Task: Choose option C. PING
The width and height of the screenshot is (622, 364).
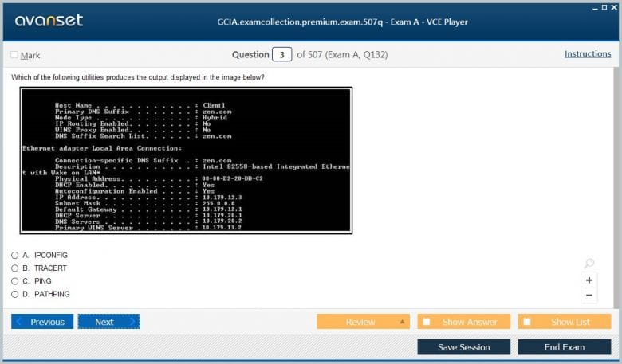Action: tap(15, 281)
